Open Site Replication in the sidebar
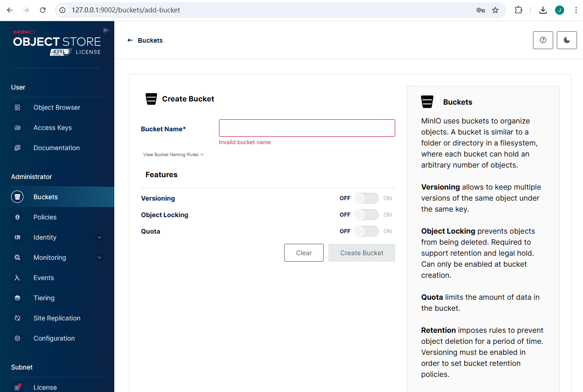This screenshot has height=392, width=583. click(57, 318)
